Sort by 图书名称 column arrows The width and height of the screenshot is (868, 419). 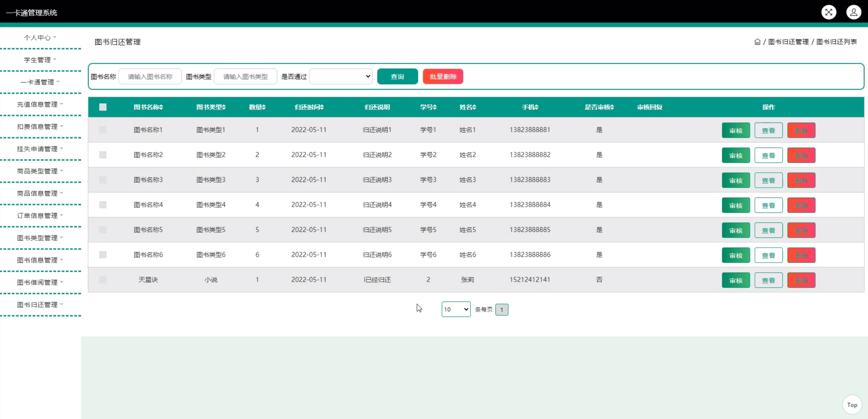(161, 107)
